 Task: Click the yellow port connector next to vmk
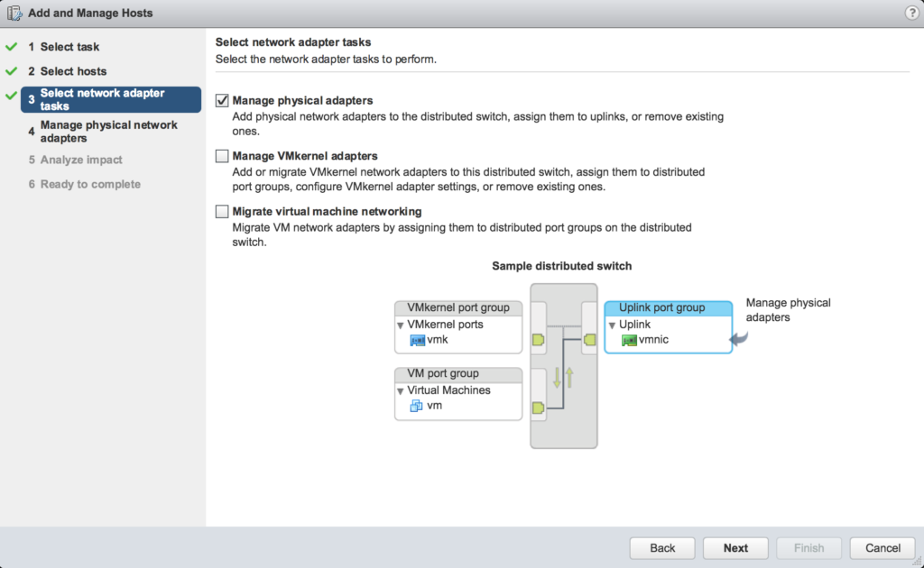pos(538,340)
